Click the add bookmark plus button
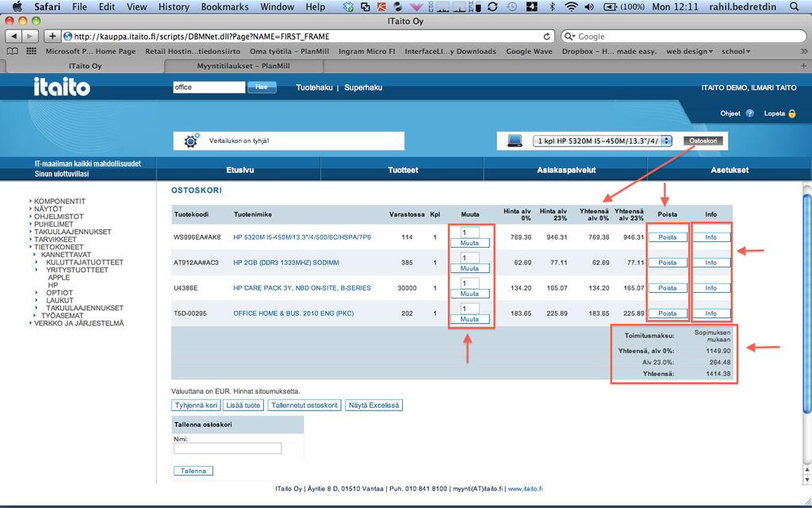This screenshot has width=812, height=508. pyautogui.click(x=52, y=37)
